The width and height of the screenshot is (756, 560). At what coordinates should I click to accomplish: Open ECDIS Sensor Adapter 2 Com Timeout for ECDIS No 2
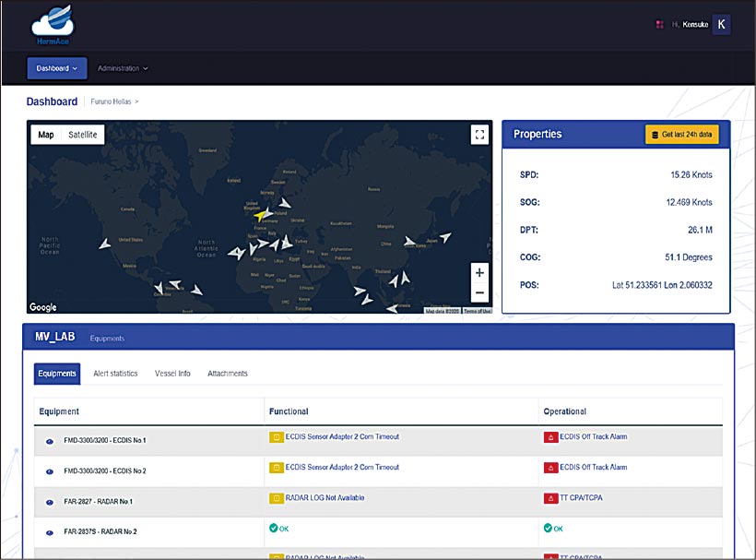click(x=342, y=468)
